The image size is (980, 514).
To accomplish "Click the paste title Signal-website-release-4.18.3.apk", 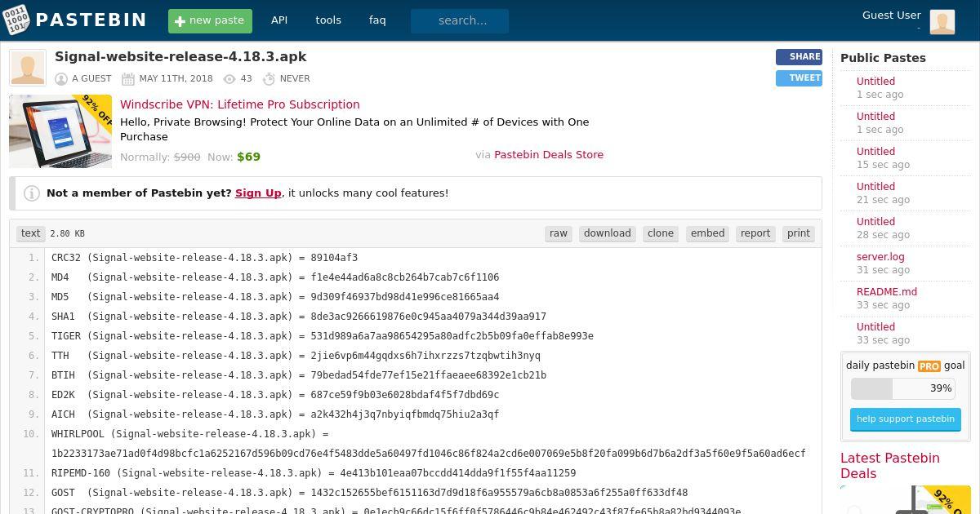I will [180, 57].
